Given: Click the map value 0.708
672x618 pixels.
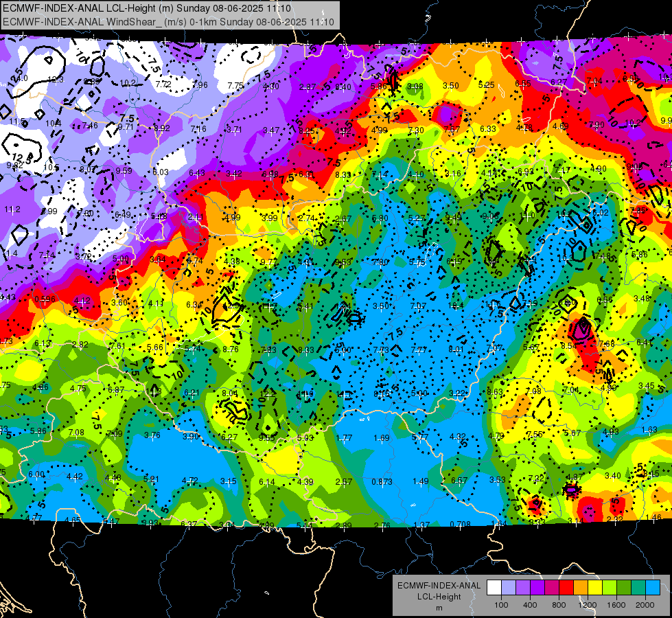Looking at the screenshot, I should (x=461, y=524).
